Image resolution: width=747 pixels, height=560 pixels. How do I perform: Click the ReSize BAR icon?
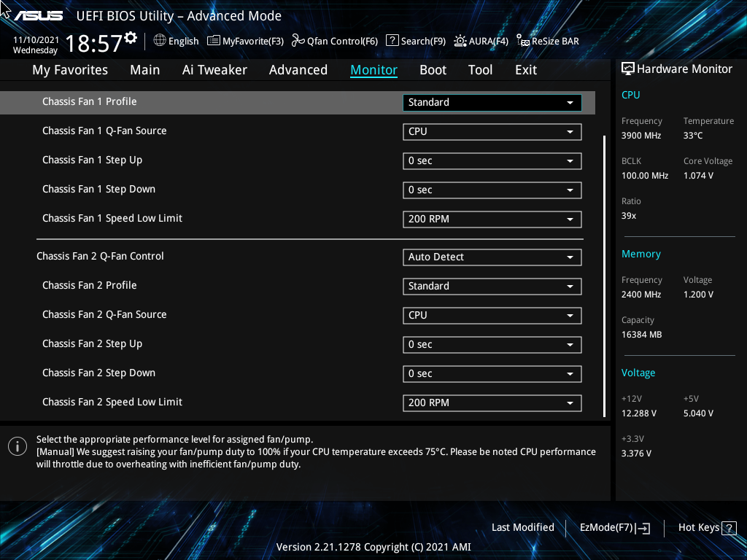coord(522,41)
